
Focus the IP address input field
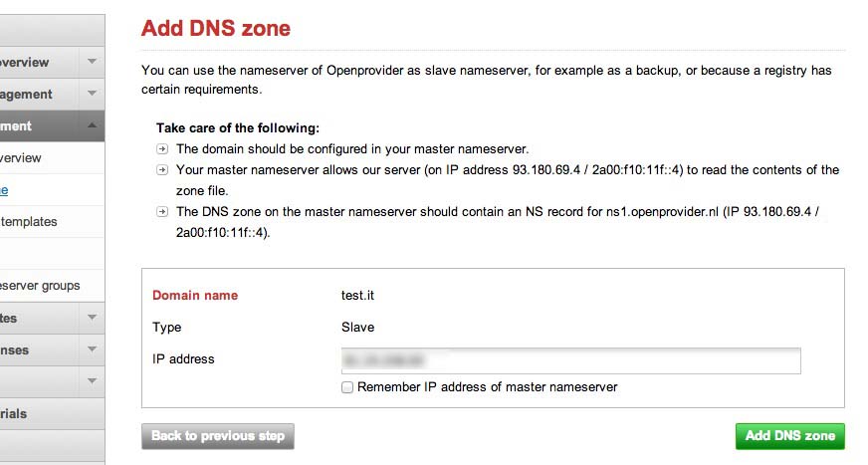coord(570,359)
